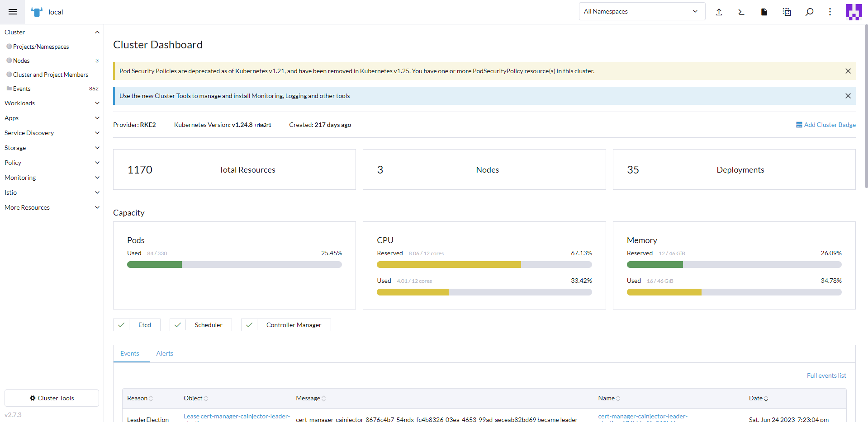Select Nodes in the sidebar
Screen dimensions: 868x422
[x=21, y=61]
